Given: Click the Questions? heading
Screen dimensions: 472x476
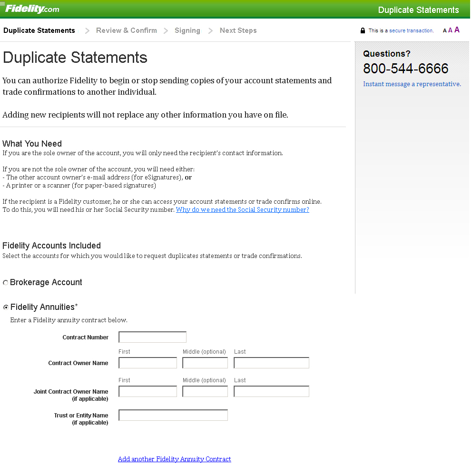Looking at the screenshot, I should 387,54.
